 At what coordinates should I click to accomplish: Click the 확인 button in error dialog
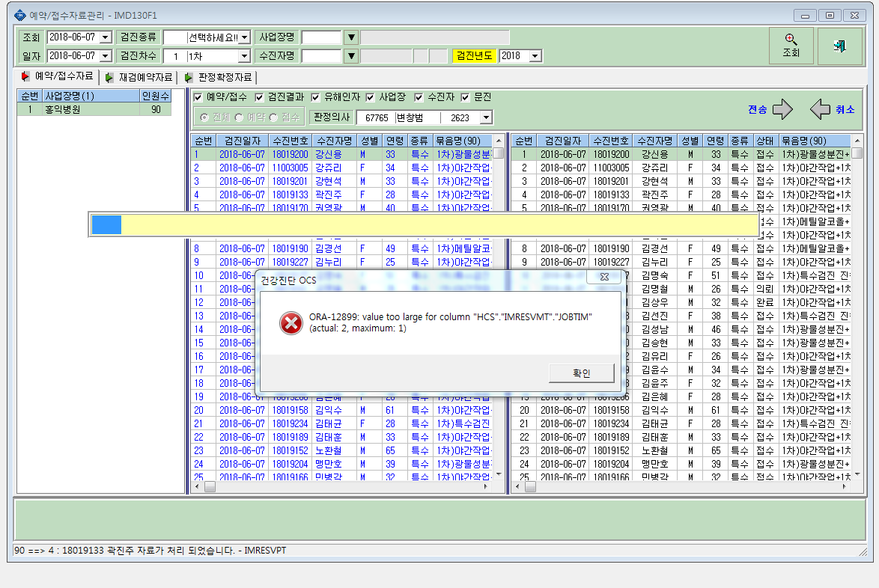tap(581, 373)
